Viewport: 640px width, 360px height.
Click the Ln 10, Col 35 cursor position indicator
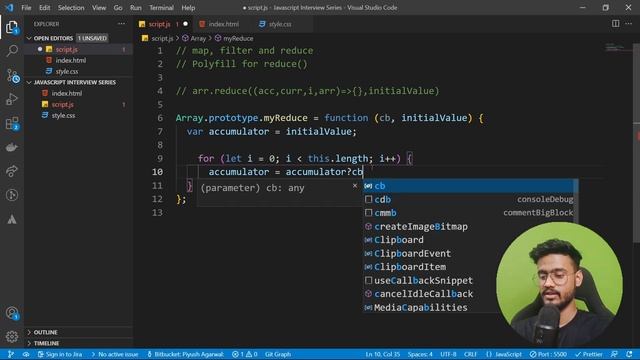[383, 354]
